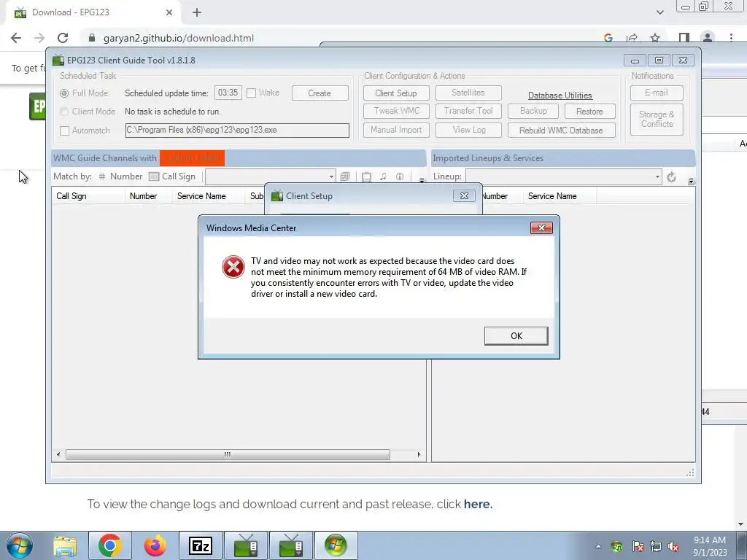Click the scheduled update time field 03:35
The image size is (747, 560).
tap(228, 93)
